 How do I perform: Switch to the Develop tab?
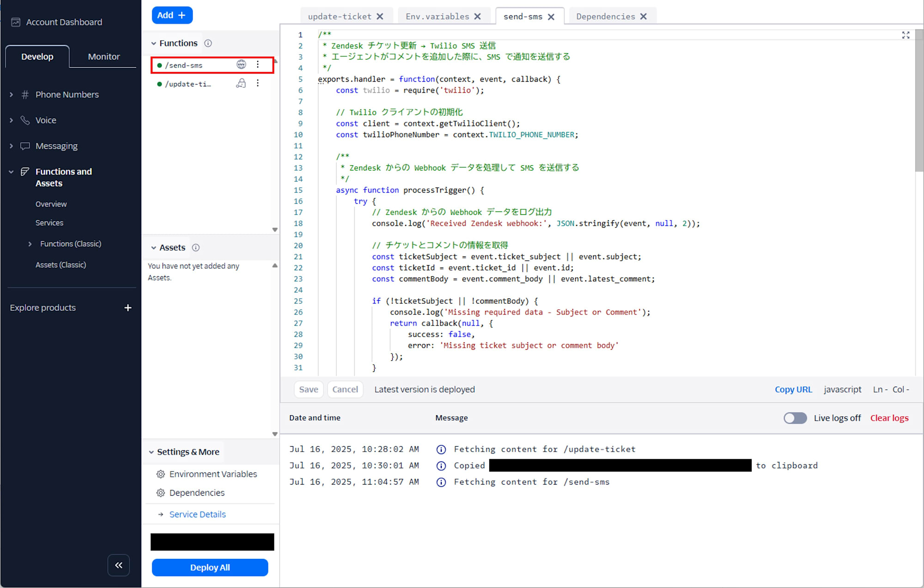point(37,56)
